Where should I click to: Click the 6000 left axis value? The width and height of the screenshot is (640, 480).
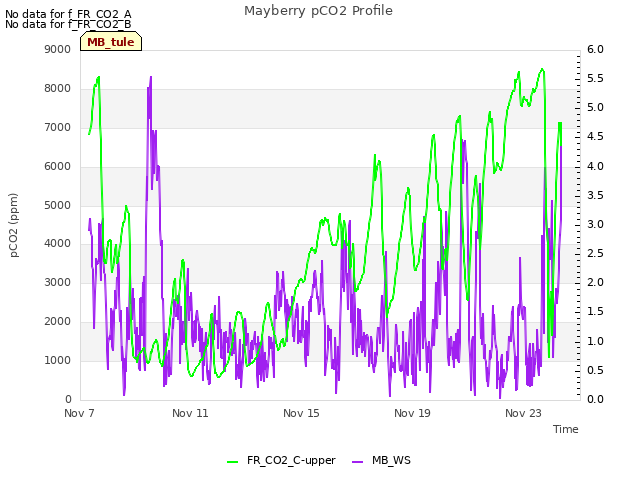(58, 166)
